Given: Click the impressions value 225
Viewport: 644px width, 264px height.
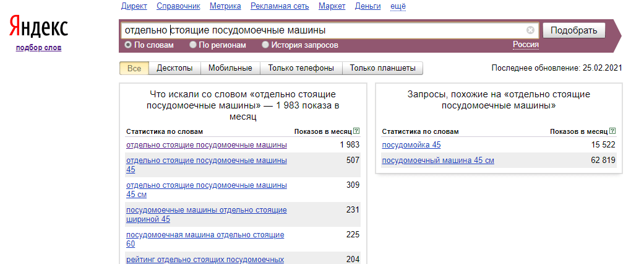Looking at the screenshot, I should [x=353, y=234].
